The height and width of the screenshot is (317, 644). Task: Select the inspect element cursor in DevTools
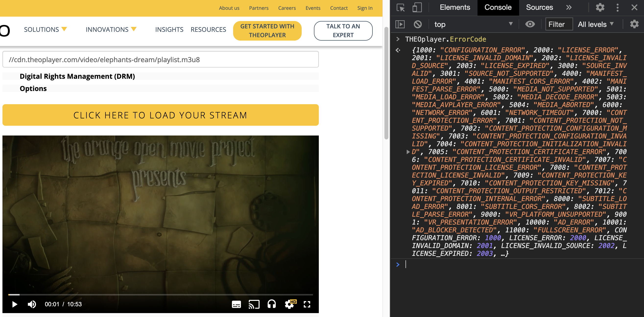tap(401, 8)
